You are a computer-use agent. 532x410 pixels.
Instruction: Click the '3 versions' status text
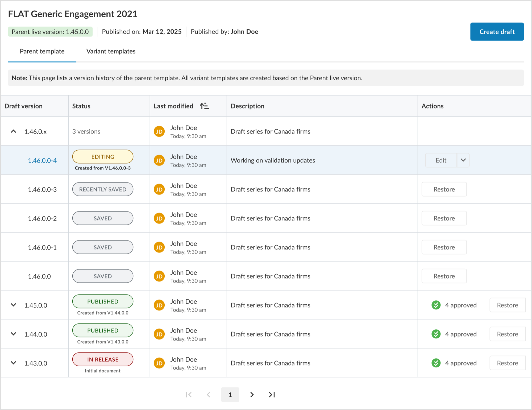pos(86,131)
